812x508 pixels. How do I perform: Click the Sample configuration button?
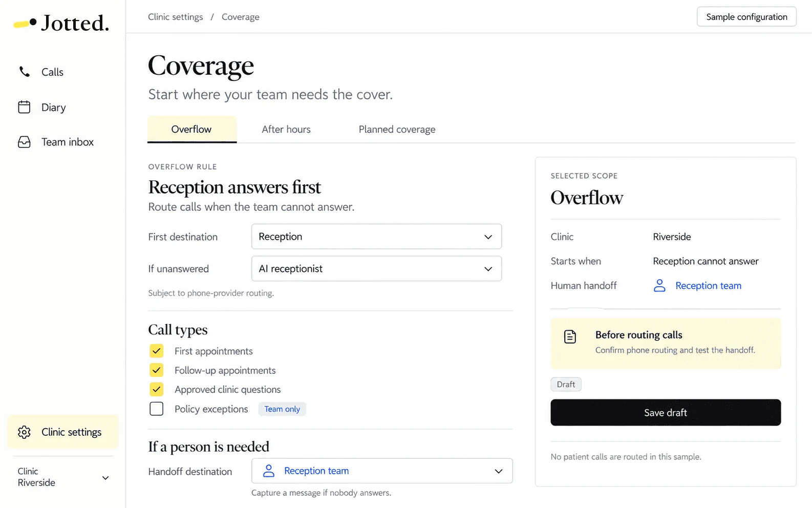click(x=746, y=17)
